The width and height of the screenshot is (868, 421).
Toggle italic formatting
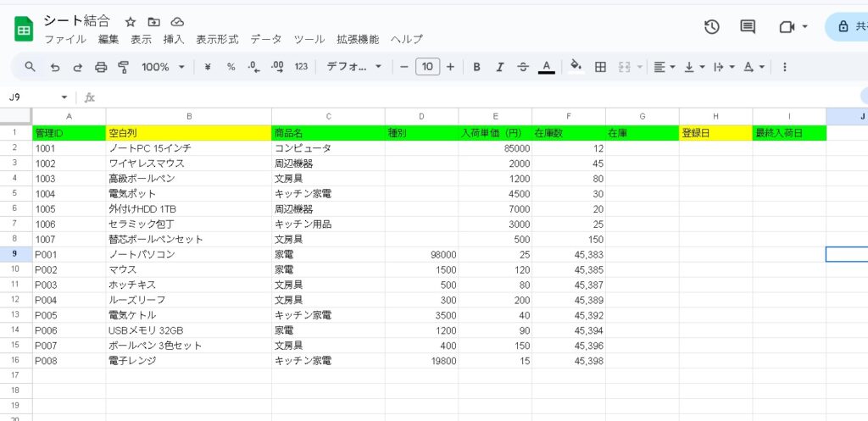(499, 67)
